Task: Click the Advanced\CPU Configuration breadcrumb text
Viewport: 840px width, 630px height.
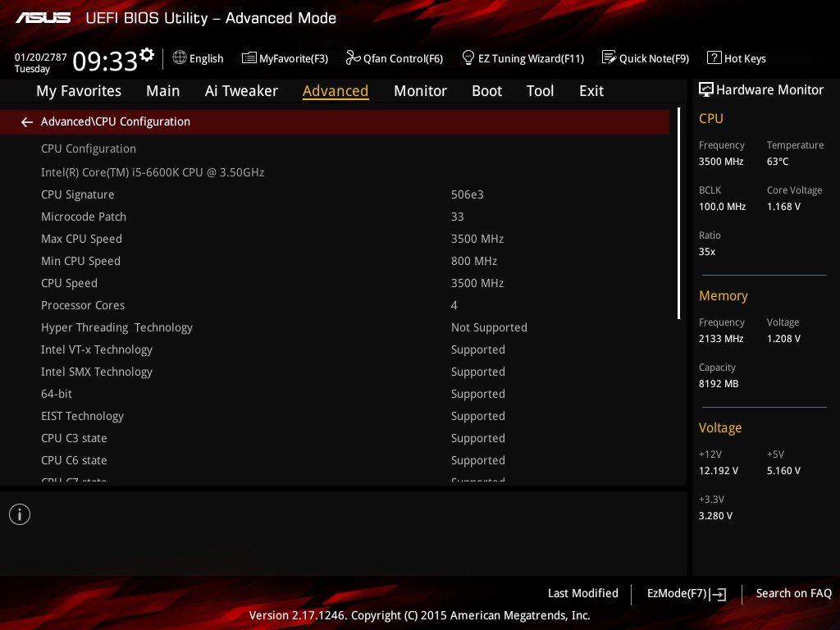Action: tap(116, 121)
